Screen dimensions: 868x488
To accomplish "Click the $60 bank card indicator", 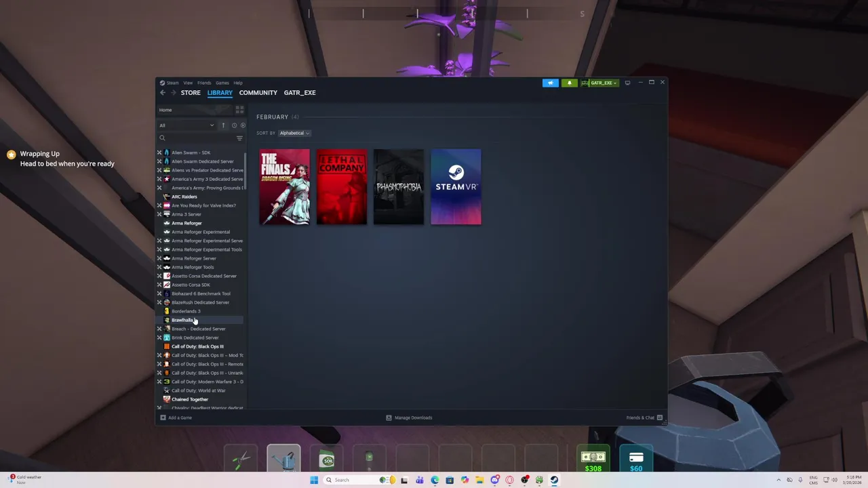I will click(x=636, y=459).
